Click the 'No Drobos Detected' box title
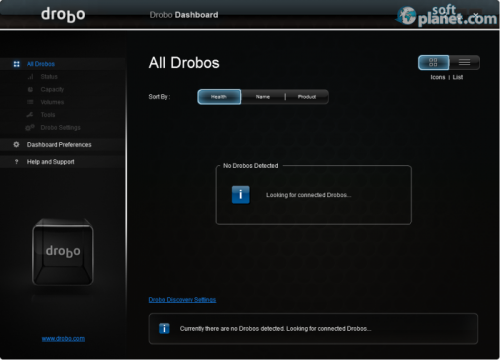 (x=251, y=166)
